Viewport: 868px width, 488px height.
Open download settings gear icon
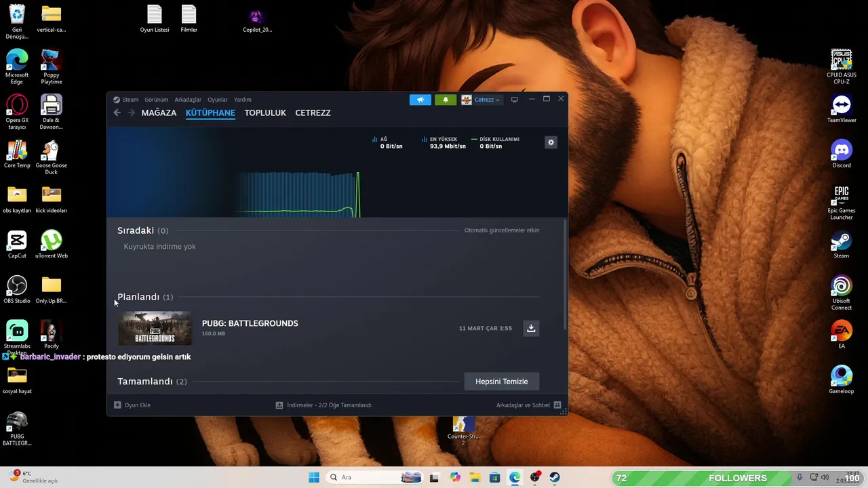(551, 142)
